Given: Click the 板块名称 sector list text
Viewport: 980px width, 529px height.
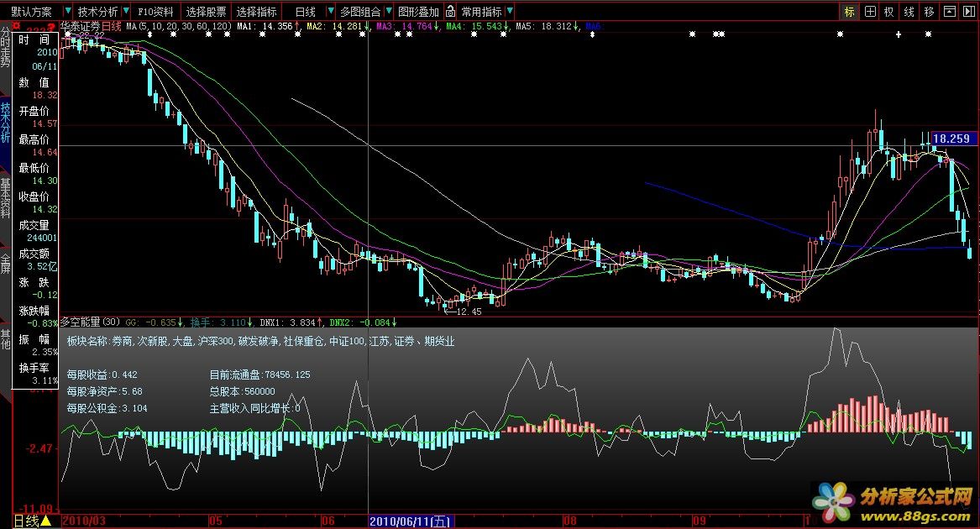Looking at the screenshot, I should coord(260,342).
